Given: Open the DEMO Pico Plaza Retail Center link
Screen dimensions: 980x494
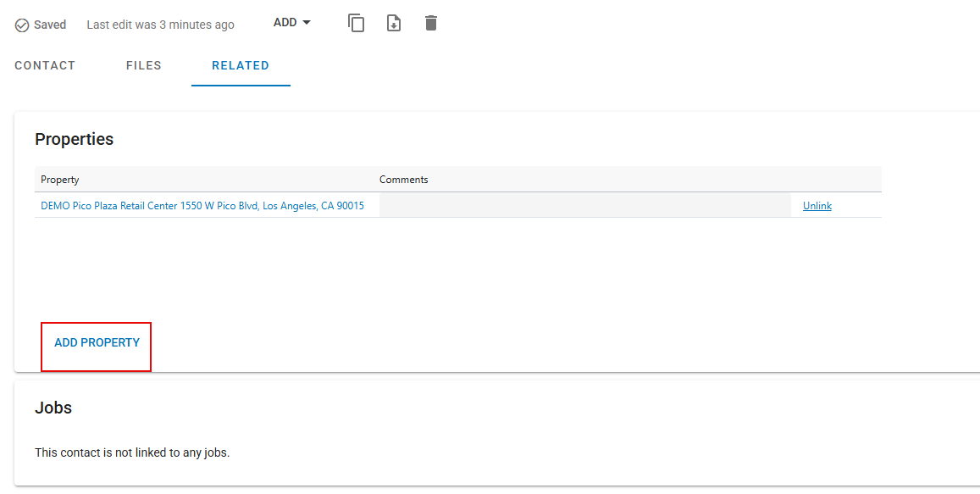Looking at the screenshot, I should click(202, 206).
